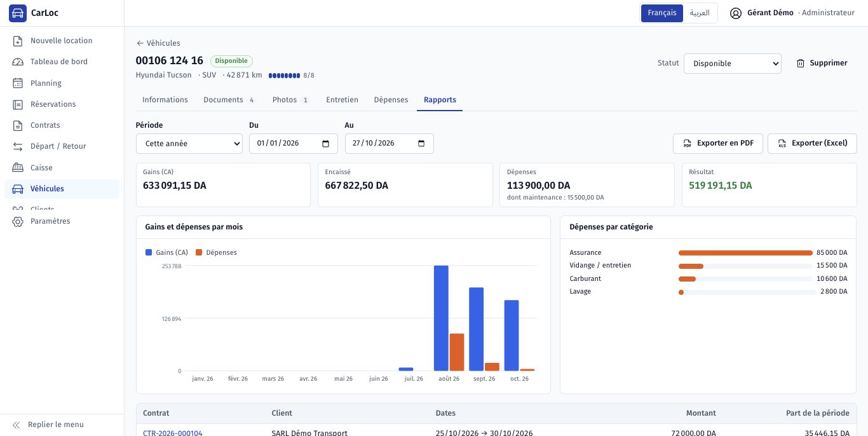Click the trash icon beside Supprimer
This screenshot has height=436, width=868.
pyautogui.click(x=801, y=64)
